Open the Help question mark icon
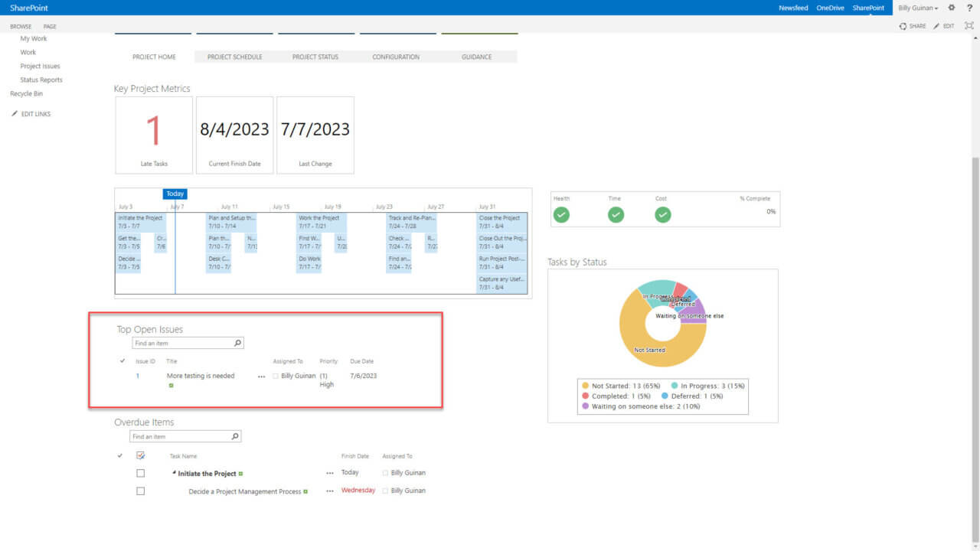The height and width of the screenshot is (551, 980). 970,8
